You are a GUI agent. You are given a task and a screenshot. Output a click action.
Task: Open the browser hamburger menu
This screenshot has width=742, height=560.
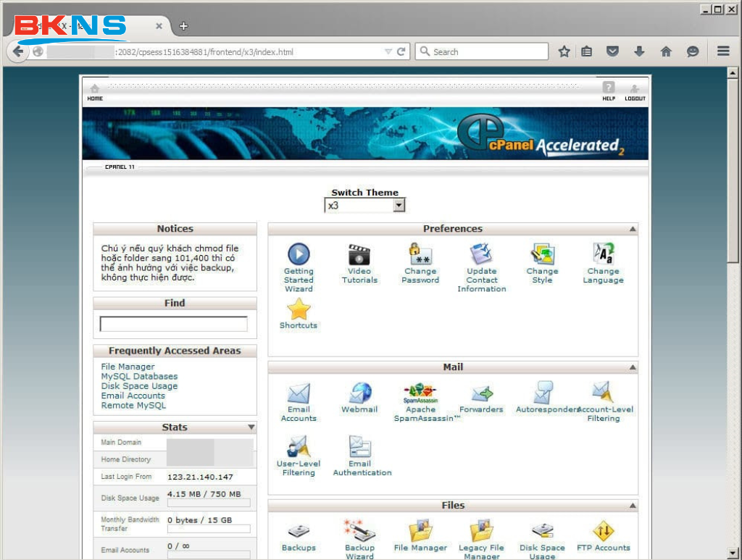(x=722, y=51)
